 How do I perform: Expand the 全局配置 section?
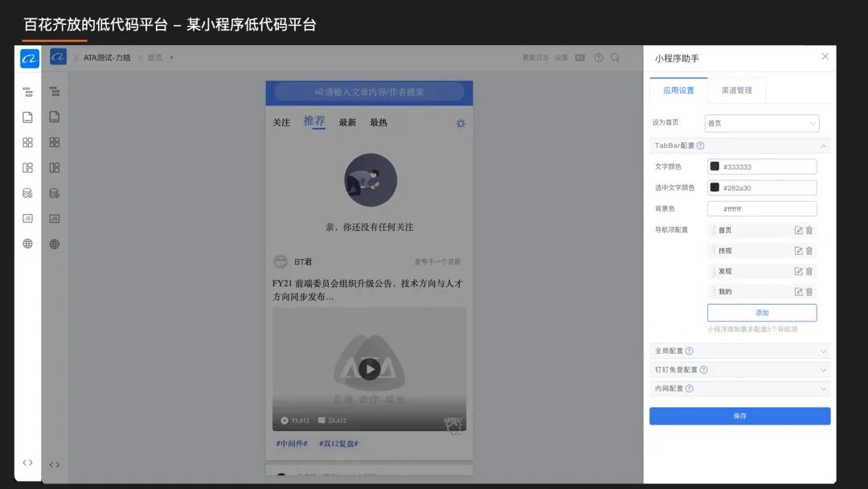(823, 351)
